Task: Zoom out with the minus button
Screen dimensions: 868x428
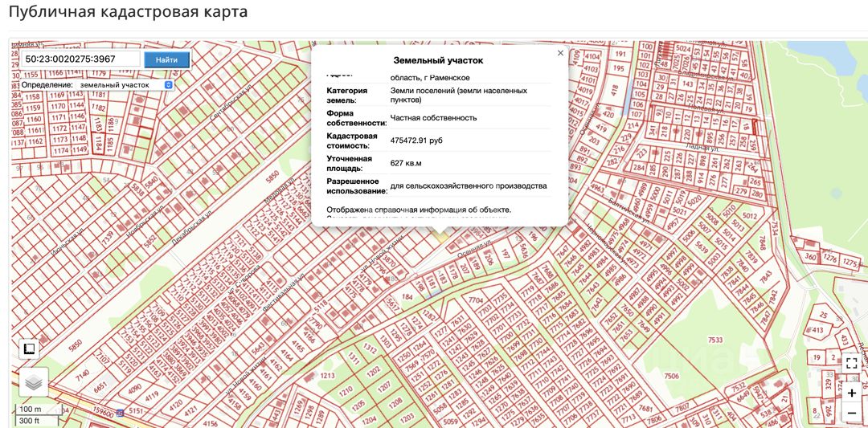Action: [851, 413]
